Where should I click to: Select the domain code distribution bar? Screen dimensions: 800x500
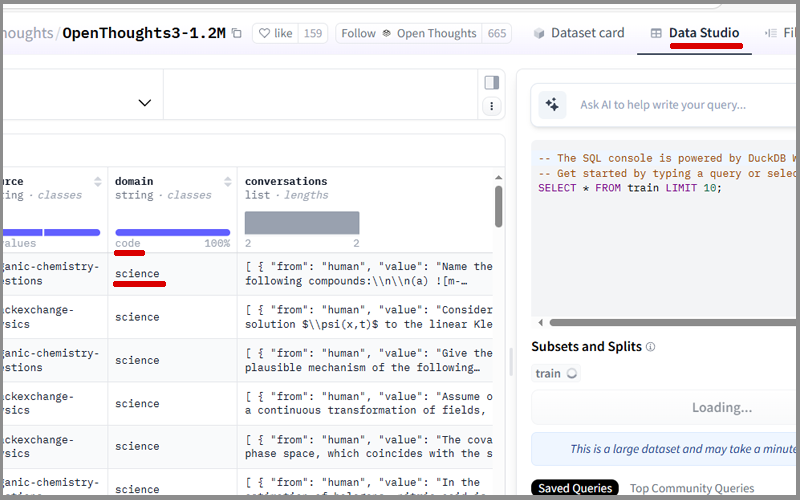click(x=172, y=233)
